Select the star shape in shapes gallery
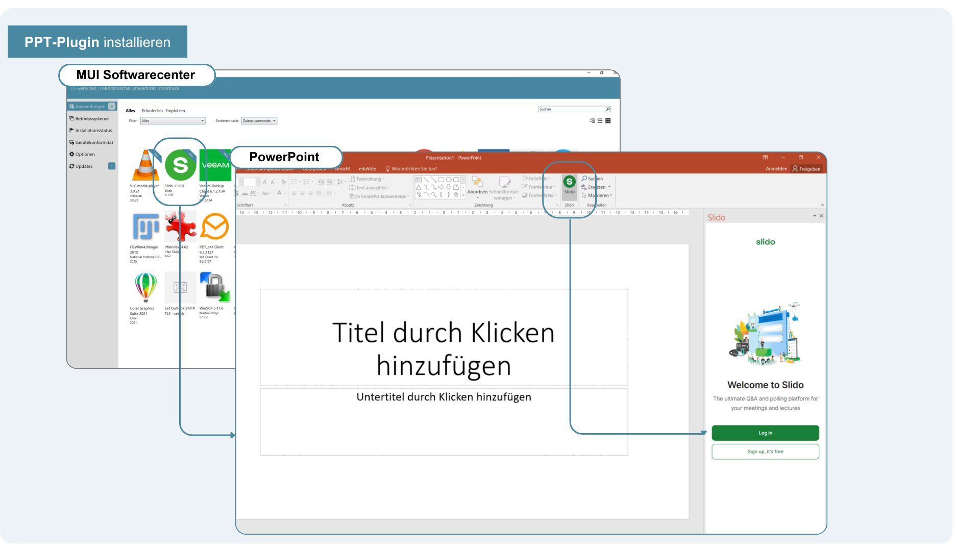This screenshot has width=980, height=551. [456, 194]
